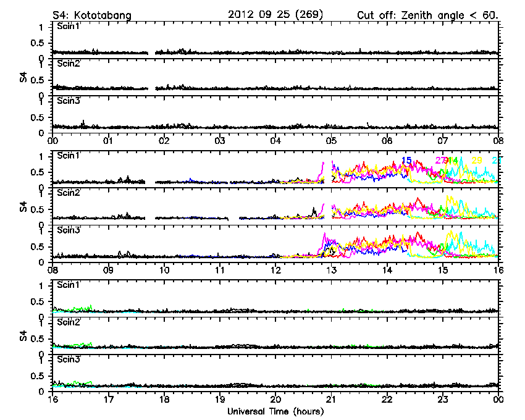This screenshot has width=525, height=420.
Task: Click the "02" hour tick label
Action: click(x=164, y=141)
